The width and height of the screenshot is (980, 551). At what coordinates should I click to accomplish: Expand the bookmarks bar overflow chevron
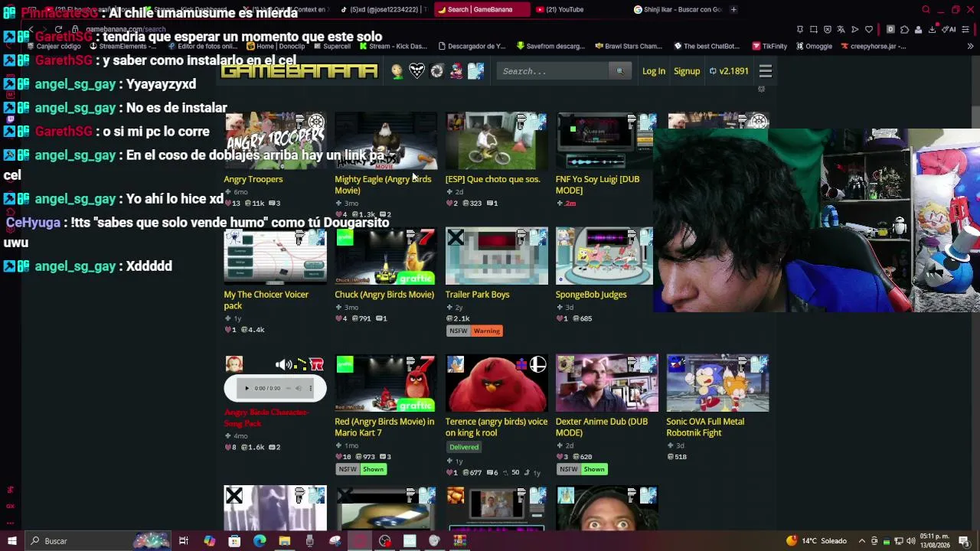(x=970, y=46)
